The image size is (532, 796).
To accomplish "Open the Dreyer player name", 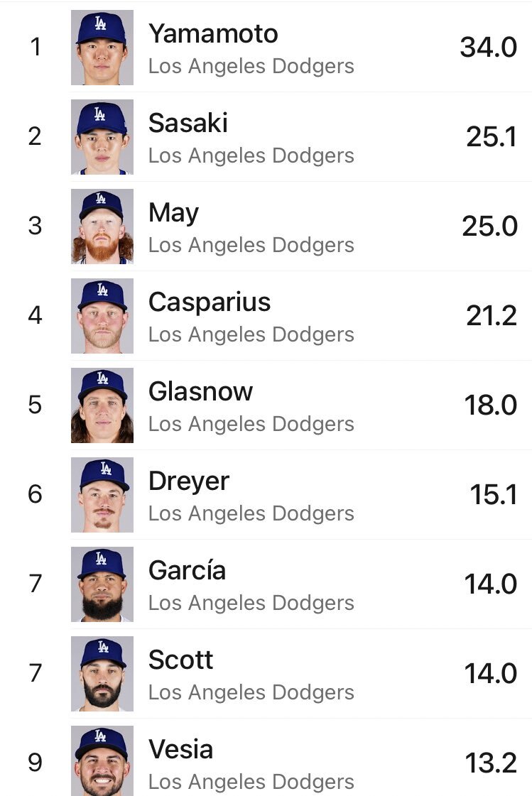I will pos(189,481).
